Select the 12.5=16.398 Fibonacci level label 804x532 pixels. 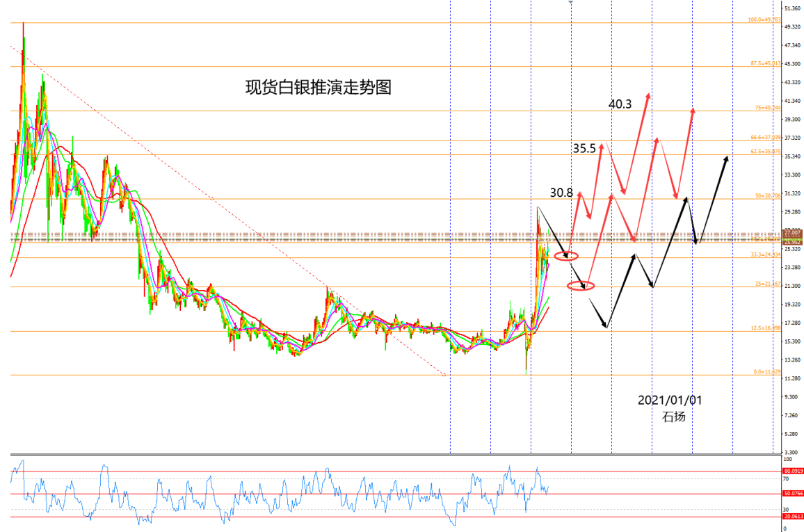[766, 328]
